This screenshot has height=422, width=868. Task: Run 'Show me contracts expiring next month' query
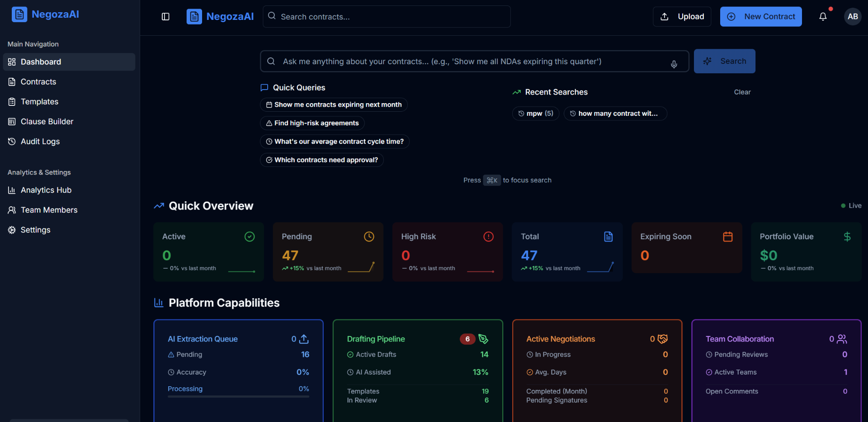coord(334,104)
